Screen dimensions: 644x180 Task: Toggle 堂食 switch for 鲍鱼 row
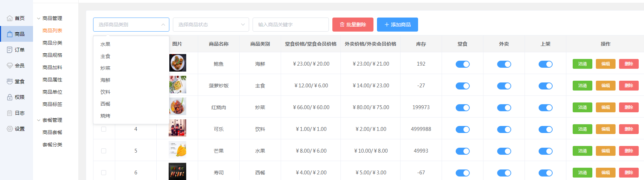[462, 64]
